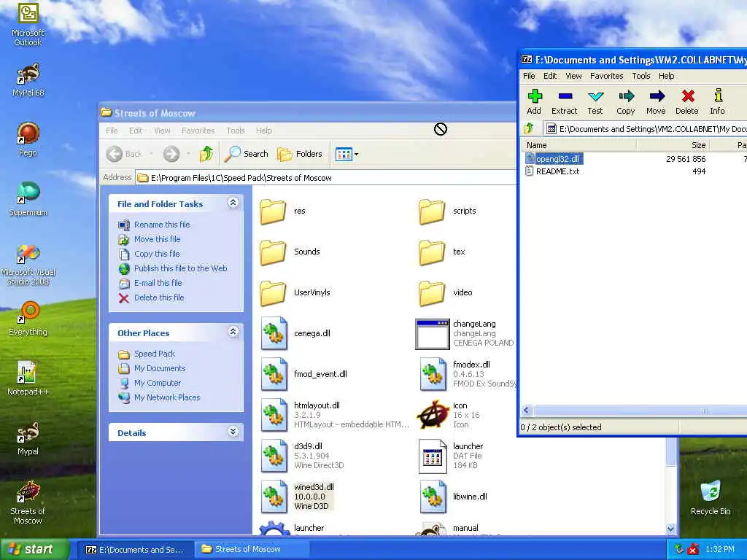Click E-mail this file link

click(158, 283)
